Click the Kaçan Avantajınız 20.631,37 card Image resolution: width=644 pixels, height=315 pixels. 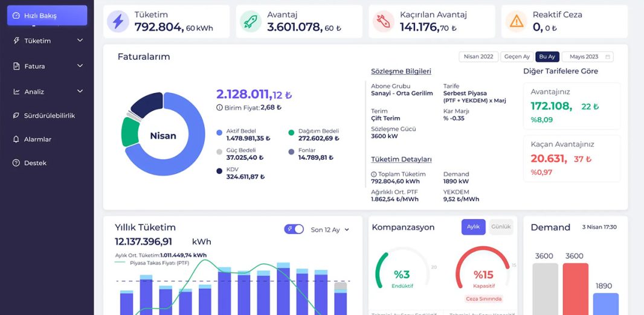[572, 158]
